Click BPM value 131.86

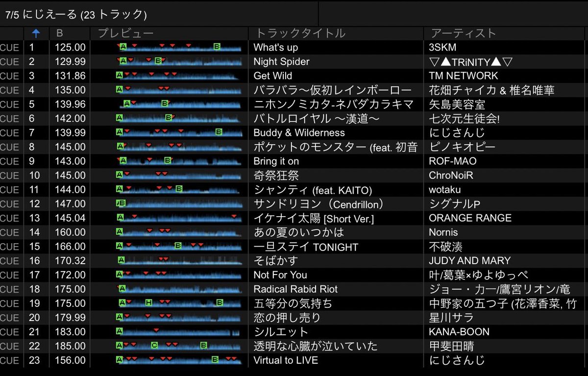coord(71,76)
